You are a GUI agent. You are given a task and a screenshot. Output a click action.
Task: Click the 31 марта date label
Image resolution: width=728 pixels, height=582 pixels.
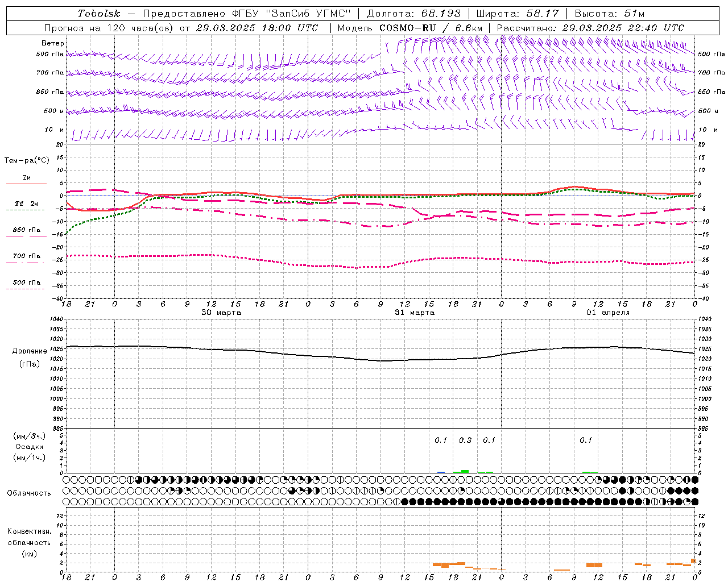tap(415, 313)
